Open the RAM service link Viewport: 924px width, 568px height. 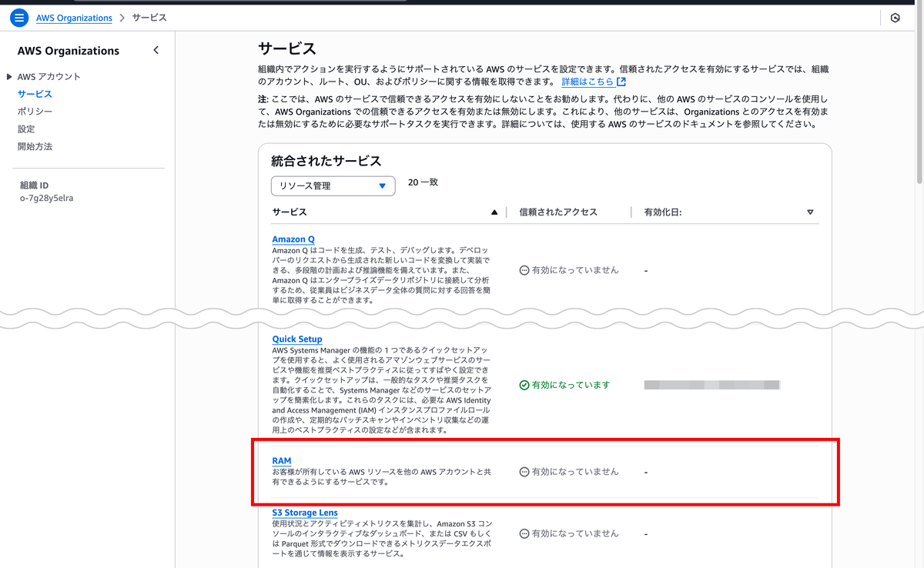(x=282, y=461)
